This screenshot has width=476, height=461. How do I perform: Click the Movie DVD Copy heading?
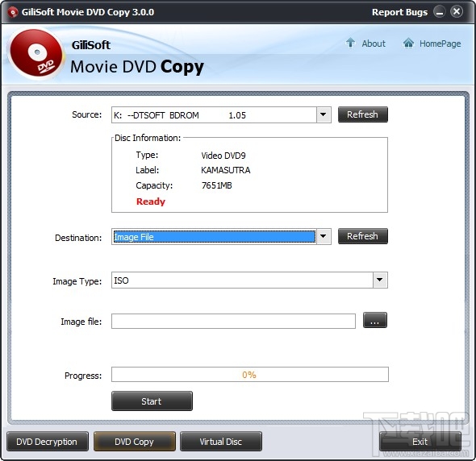click(137, 67)
